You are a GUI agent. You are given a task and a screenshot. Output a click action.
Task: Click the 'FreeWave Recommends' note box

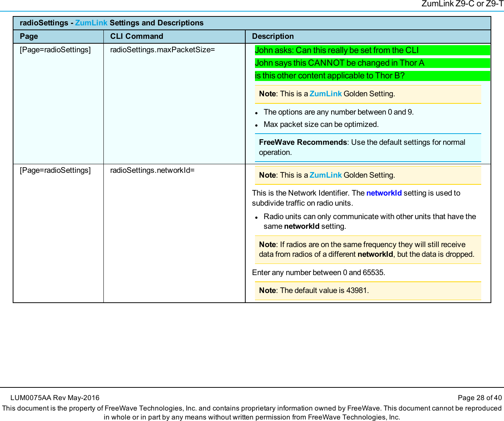368,147
